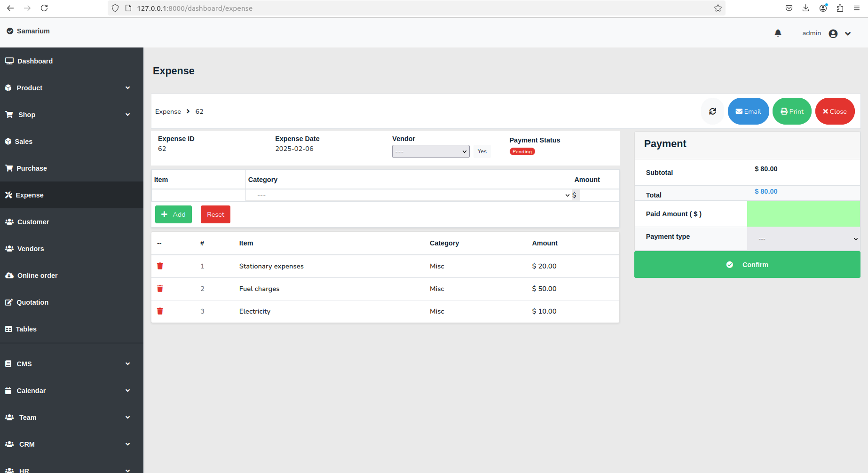This screenshot has width=868, height=473.
Task: Click the Sales box icon
Action: 8,142
